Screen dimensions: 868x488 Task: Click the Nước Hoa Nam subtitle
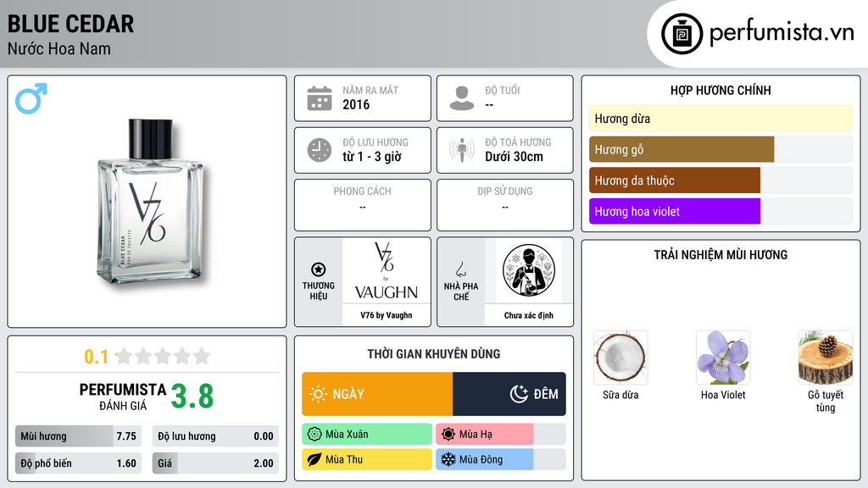point(59,48)
